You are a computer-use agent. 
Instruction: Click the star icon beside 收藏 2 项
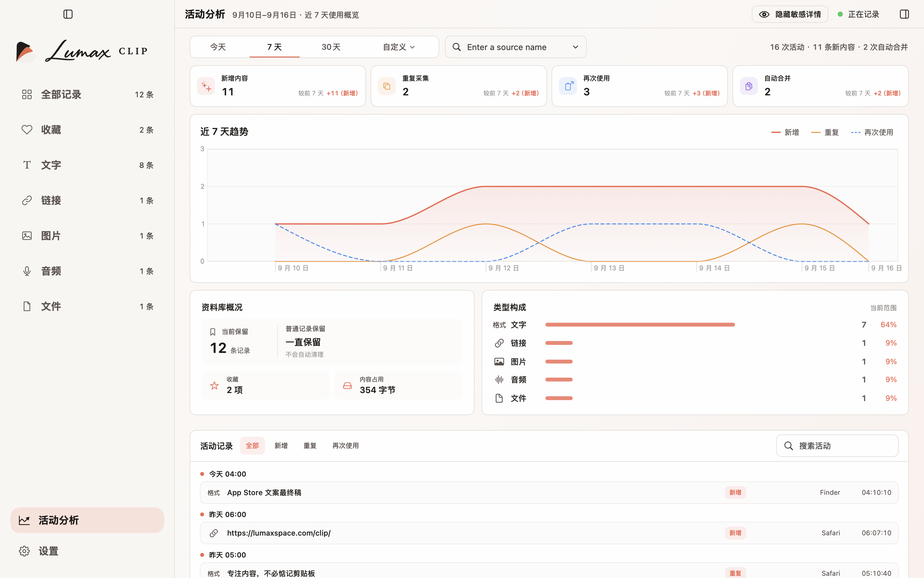[x=215, y=385]
